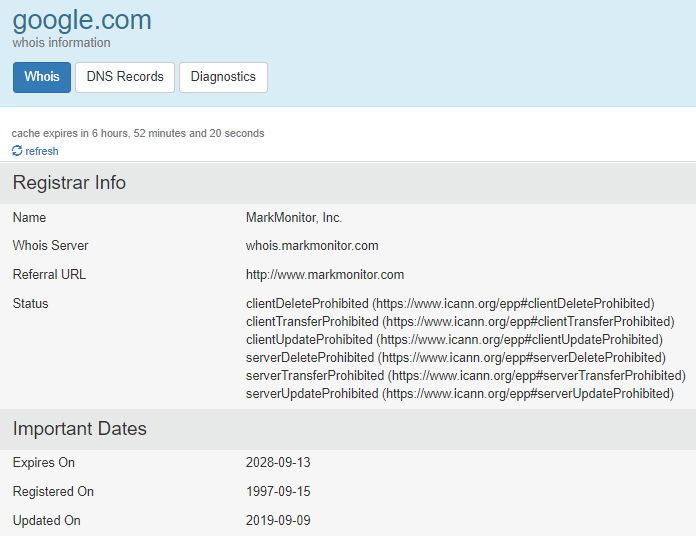Click the Updated On label
Viewport: 696px width, 536px height.
coord(47,520)
